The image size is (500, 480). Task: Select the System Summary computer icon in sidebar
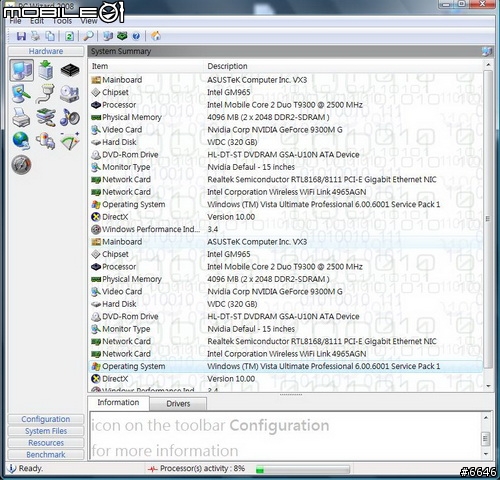(22, 70)
